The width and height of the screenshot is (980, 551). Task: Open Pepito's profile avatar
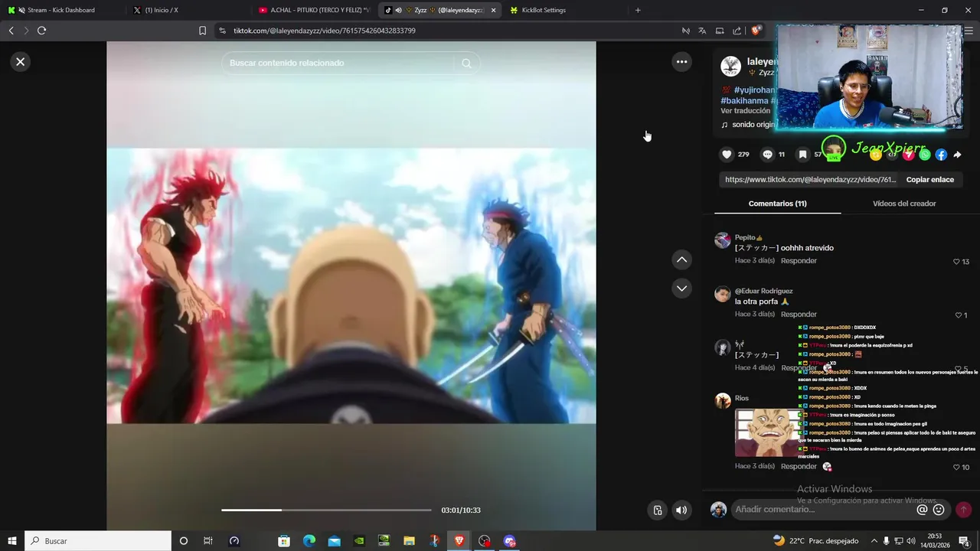pyautogui.click(x=723, y=240)
